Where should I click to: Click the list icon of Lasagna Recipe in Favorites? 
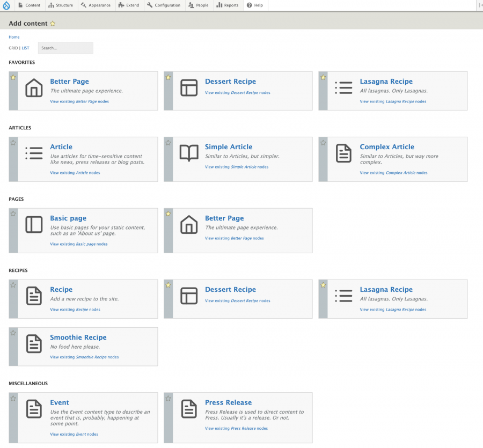click(x=343, y=88)
